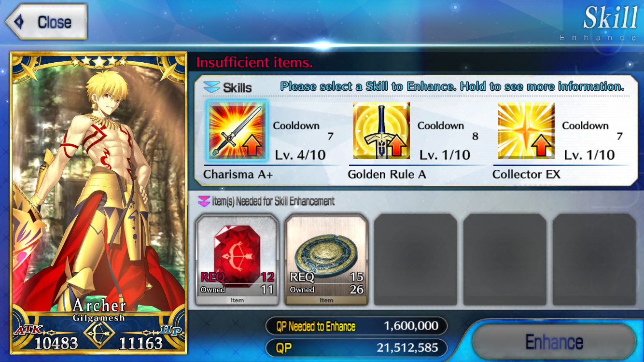Tap the last empty item slot
644x362 pixels.
pyautogui.click(x=594, y=260)
